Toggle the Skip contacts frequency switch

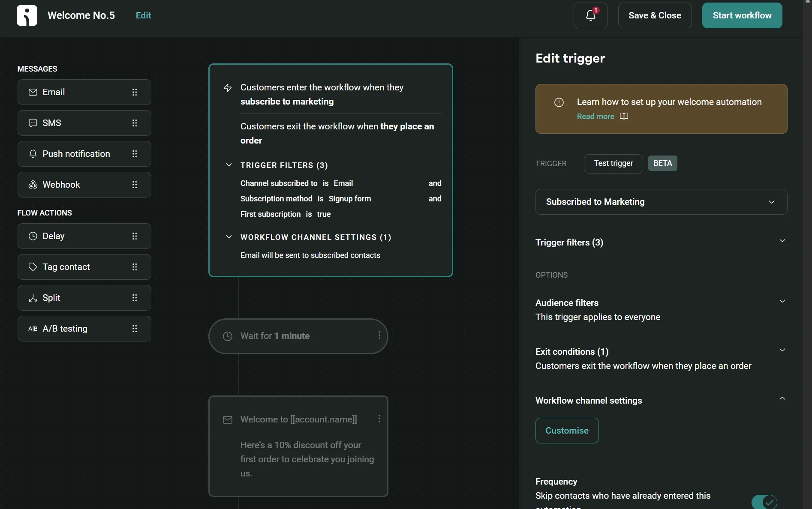pos(764,502)
